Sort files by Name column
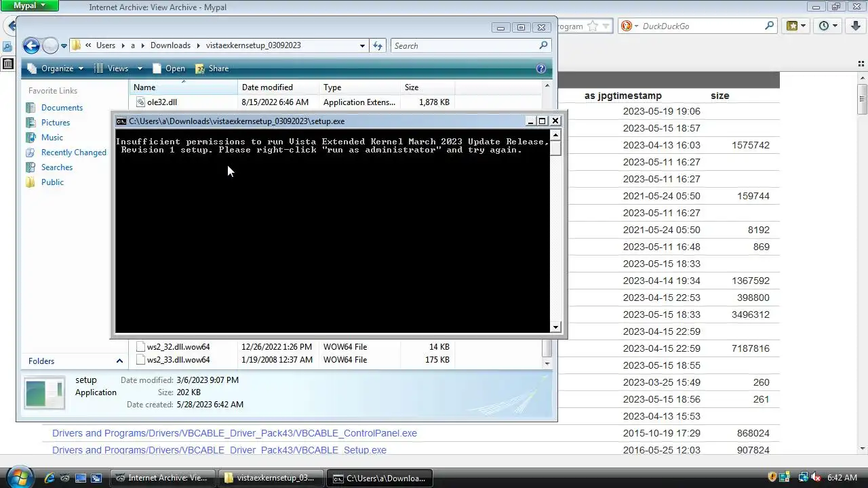Viewport: 868px width, 488px height. (183, 87)
